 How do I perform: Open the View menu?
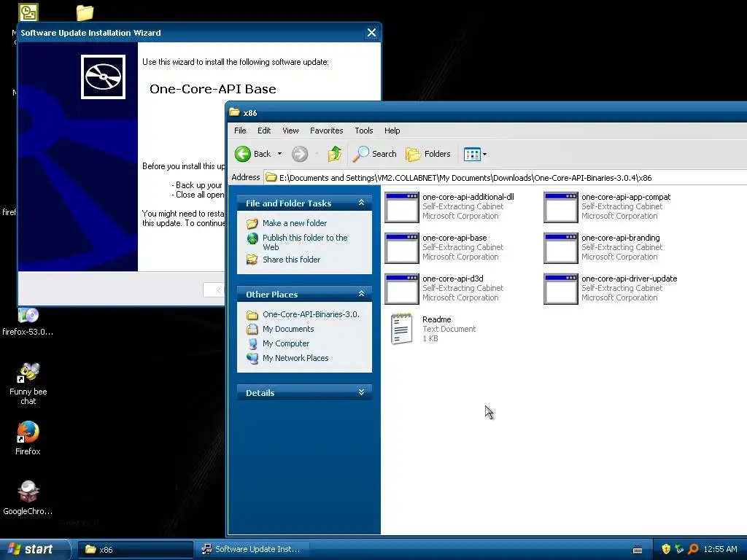290,131
